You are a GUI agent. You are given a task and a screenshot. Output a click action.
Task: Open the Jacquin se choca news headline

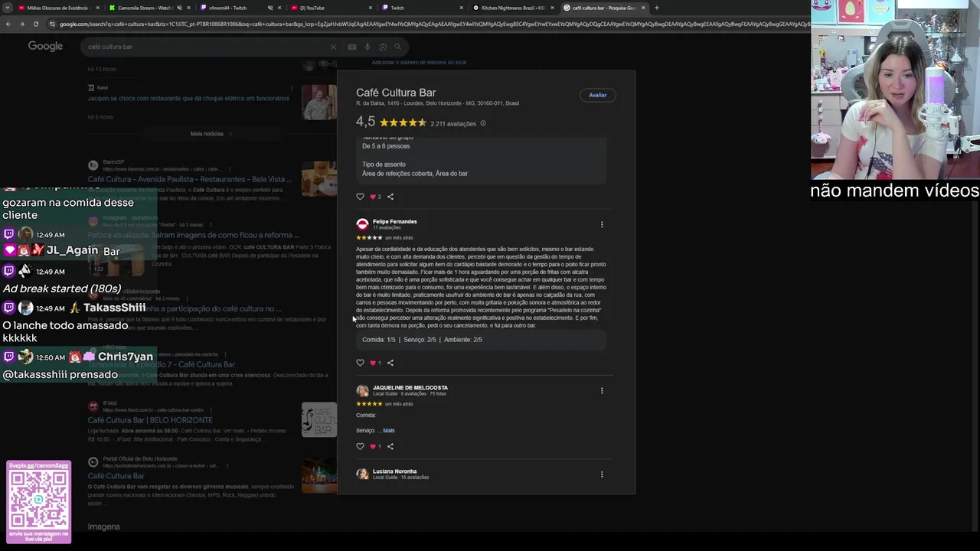(188, 99)
